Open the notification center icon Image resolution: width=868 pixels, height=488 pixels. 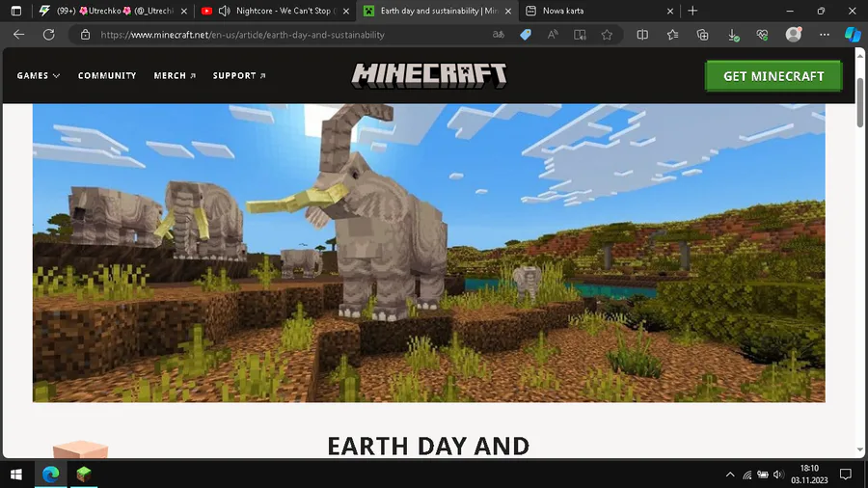point(845,474)
